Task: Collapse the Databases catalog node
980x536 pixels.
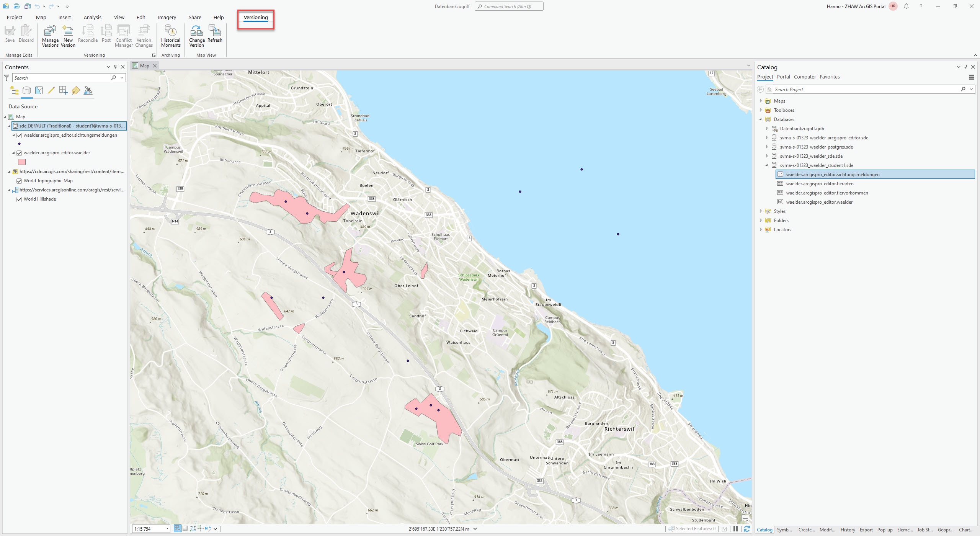Action: 761,119
